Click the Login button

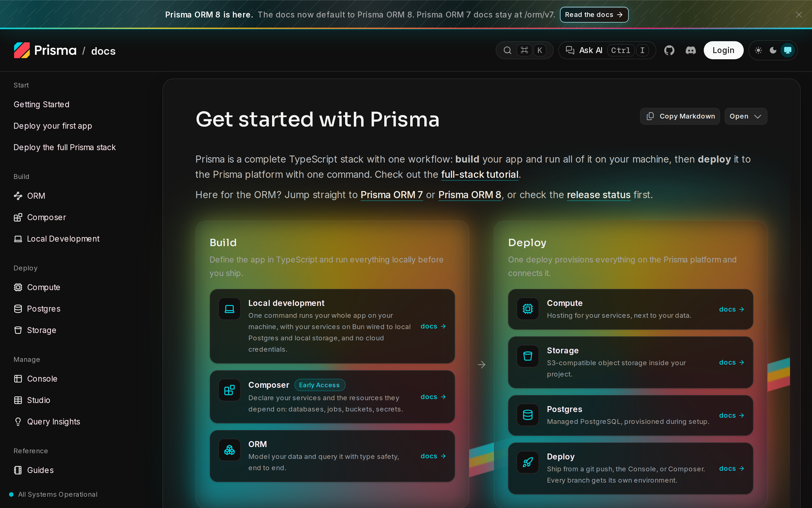(723, 51)
